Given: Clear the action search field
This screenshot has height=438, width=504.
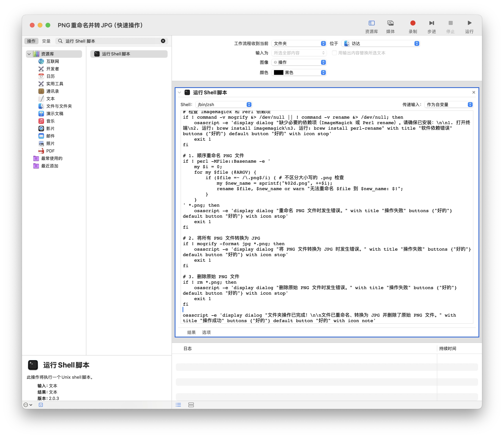Looking at the screenshot, I should [x=163, y=41].
